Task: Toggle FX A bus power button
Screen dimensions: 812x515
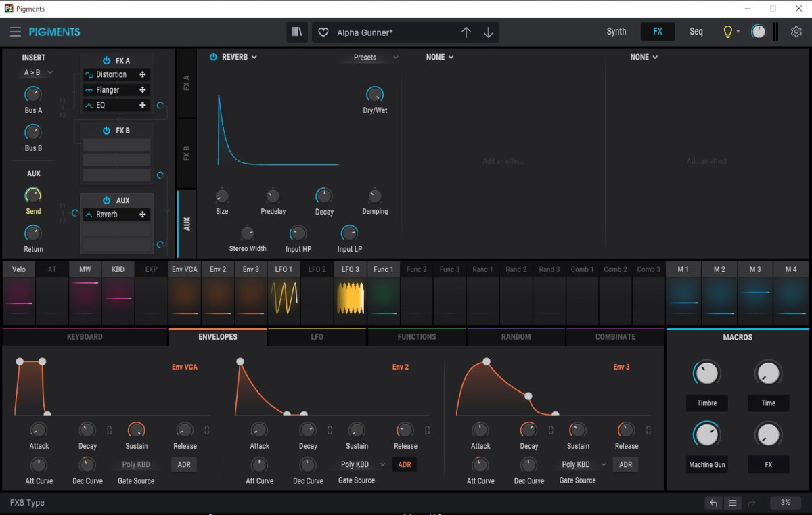Action: (106, 61)
